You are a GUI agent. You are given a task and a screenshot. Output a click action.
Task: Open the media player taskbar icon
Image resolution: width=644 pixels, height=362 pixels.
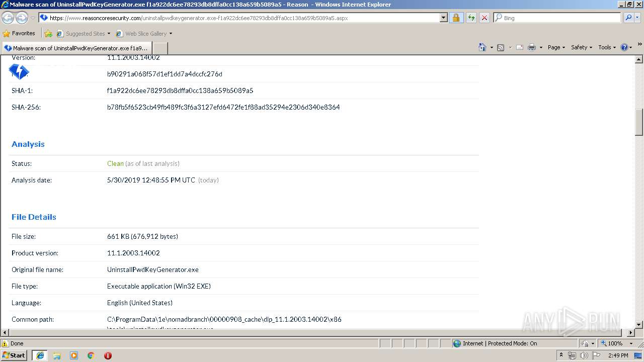coord(74,355)
